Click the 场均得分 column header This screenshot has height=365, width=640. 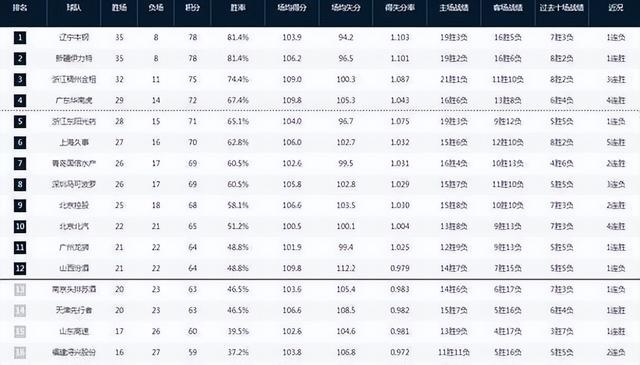pos(292,8)
